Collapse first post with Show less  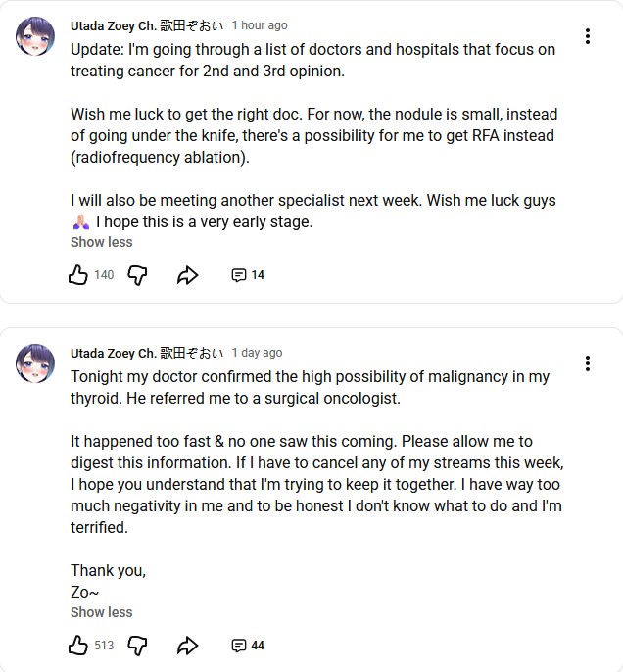pos(101,242)
